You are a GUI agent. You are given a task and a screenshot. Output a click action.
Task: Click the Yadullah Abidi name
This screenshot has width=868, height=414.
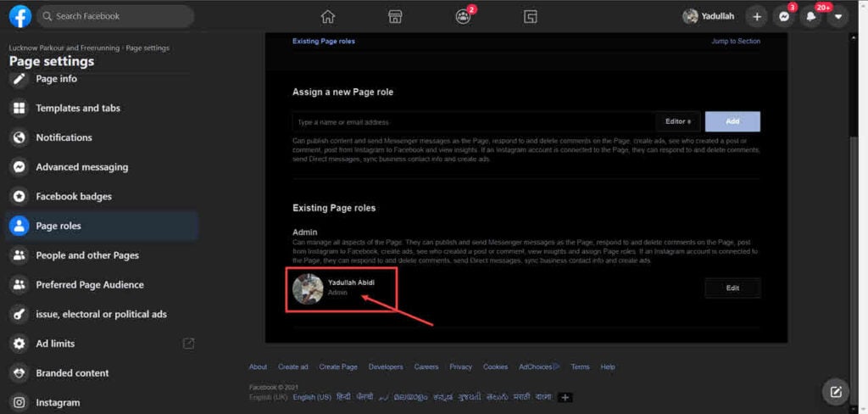click(351, 283)
